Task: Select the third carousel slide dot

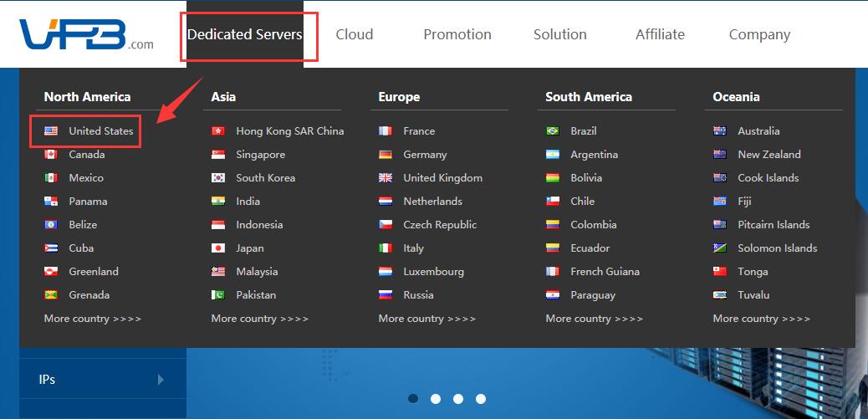Action: point(458,399)
